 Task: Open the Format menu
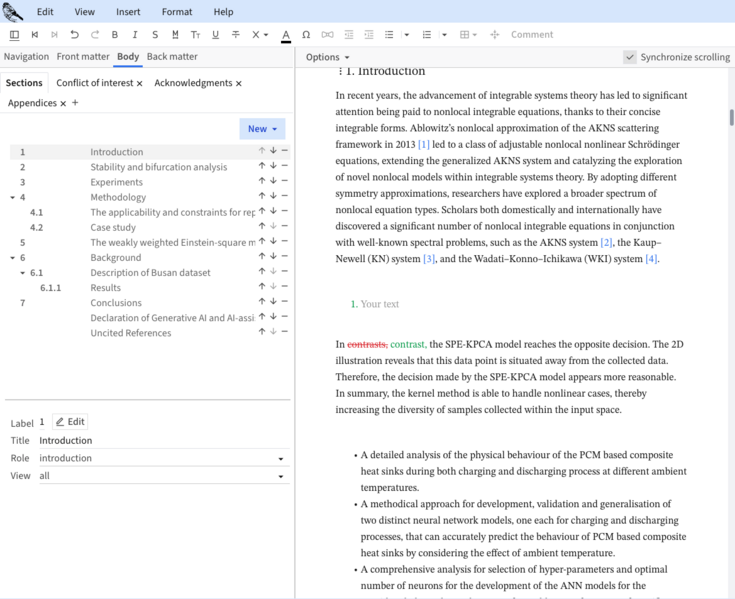coord(177,12)
